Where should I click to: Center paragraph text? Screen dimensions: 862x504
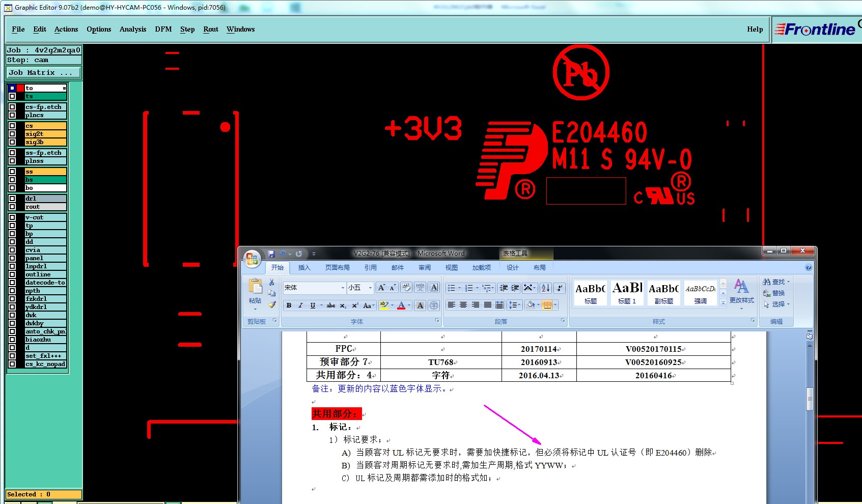pyautogui.click(x=463, y=305)
